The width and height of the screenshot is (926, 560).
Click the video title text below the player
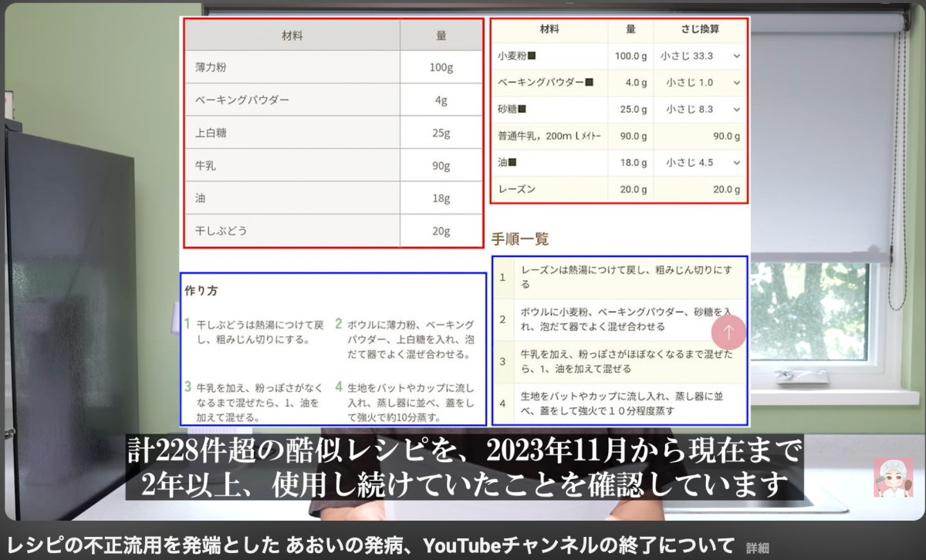[370, 546]
